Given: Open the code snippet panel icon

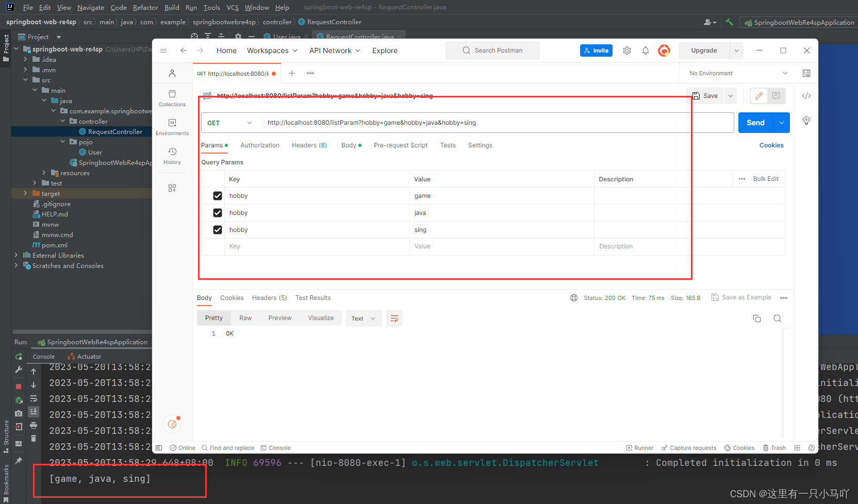Looking at the screenshot, I should point(806,96).
